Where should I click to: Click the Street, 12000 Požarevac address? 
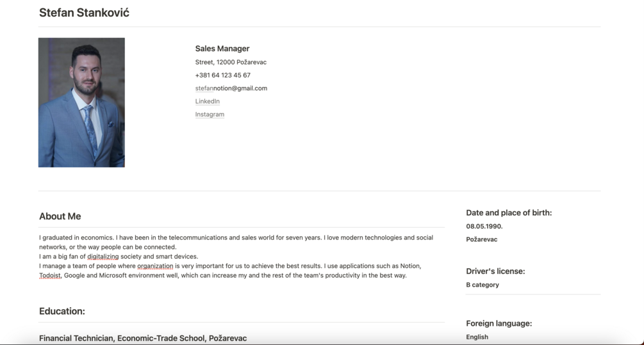point(231,62)
